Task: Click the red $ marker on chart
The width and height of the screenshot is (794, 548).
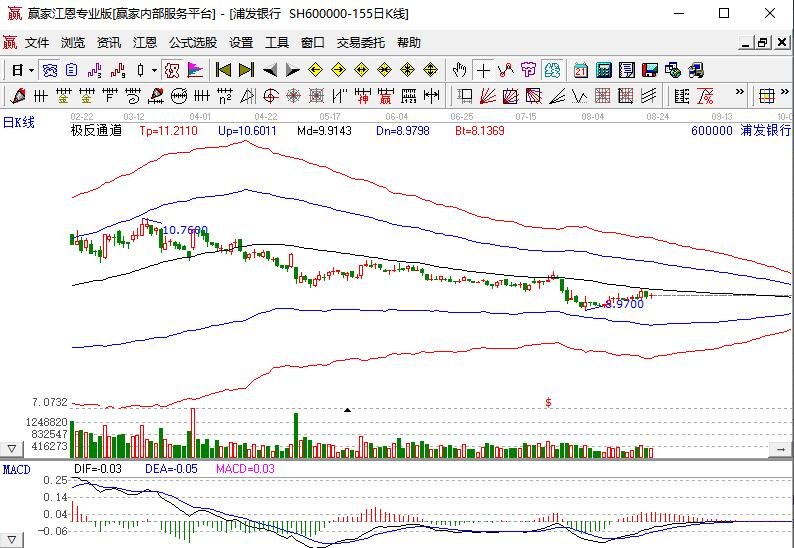Action: [x=548, y=403]
